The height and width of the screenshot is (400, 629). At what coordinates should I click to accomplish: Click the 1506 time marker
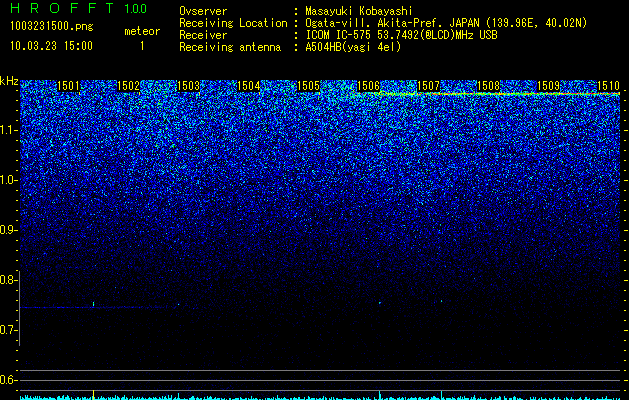(x=368, y=86)
